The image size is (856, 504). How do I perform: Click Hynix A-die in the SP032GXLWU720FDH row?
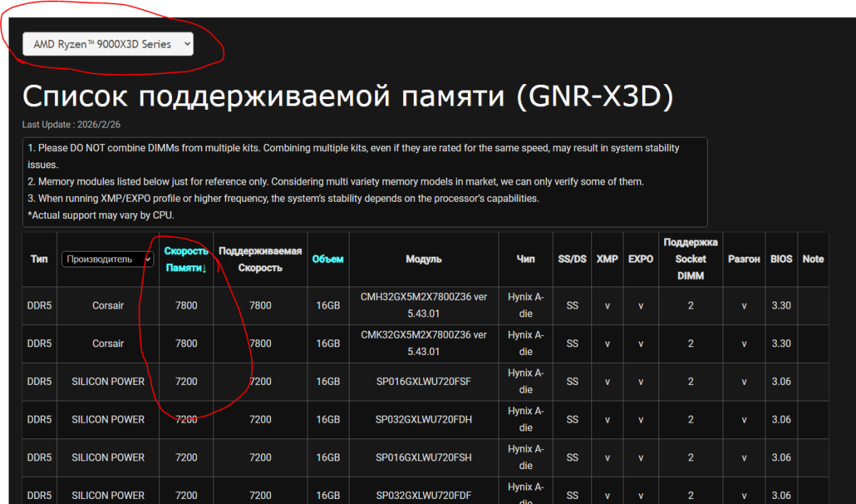click(x=526, y=419)
